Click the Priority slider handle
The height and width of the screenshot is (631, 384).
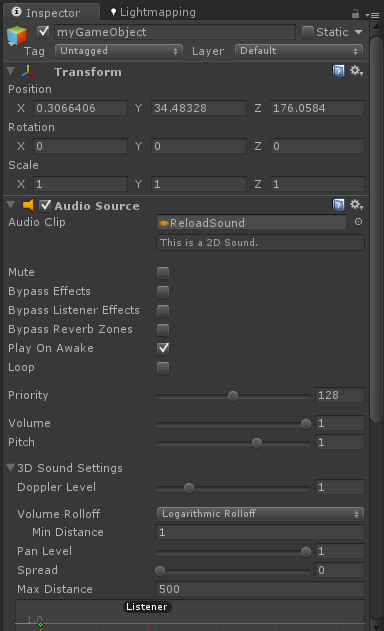(233, 396)
